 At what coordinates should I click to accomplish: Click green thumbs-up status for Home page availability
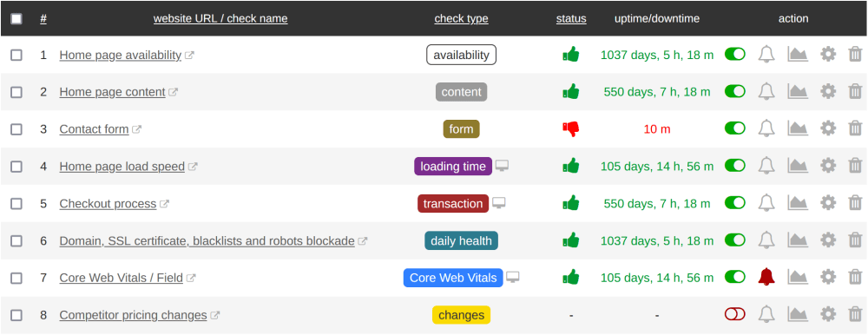[571, 55]
